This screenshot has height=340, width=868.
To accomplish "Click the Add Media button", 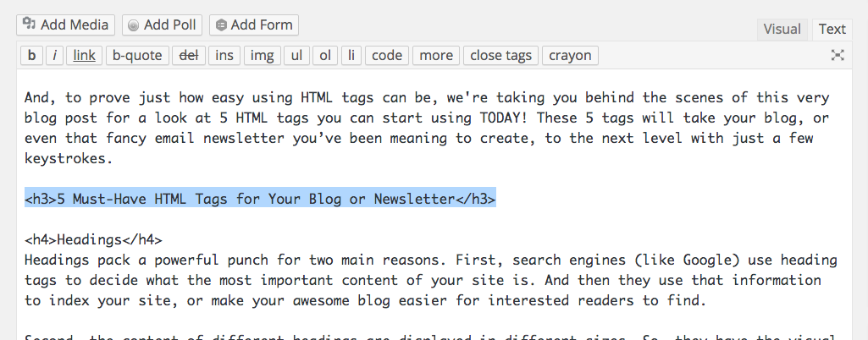I will pyautogui.click(x=66, y=25).
